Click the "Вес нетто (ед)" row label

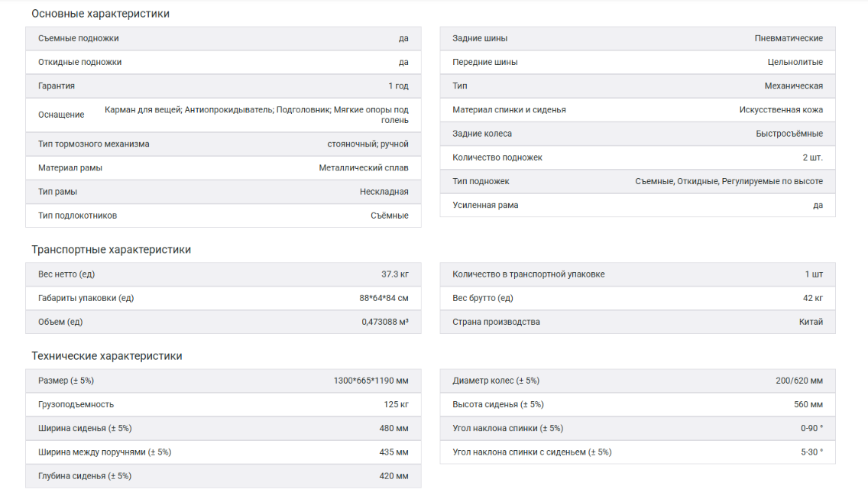(x=66, y=274)
